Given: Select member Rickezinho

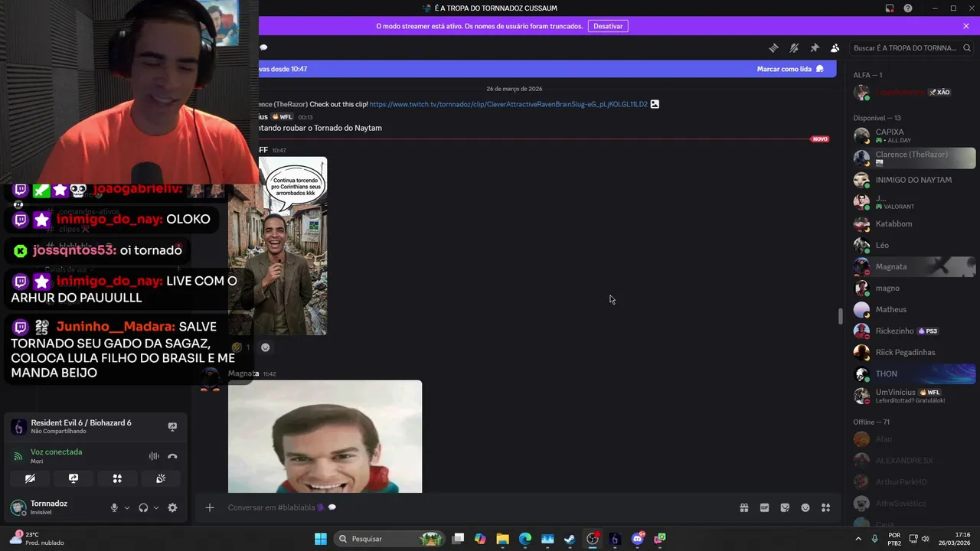Looking at the screenshot, I should (914, 331).
